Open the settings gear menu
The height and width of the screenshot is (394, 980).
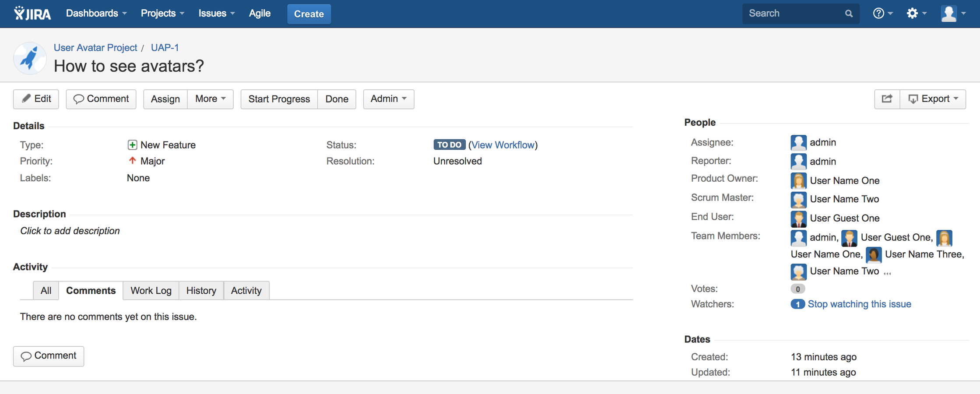pos(917,13)
